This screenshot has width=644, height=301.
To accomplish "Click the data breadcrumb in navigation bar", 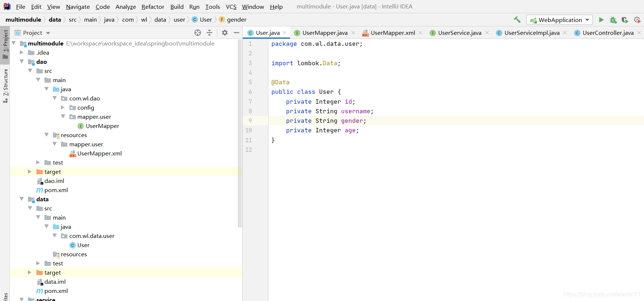I will click(x=55, y=19).
